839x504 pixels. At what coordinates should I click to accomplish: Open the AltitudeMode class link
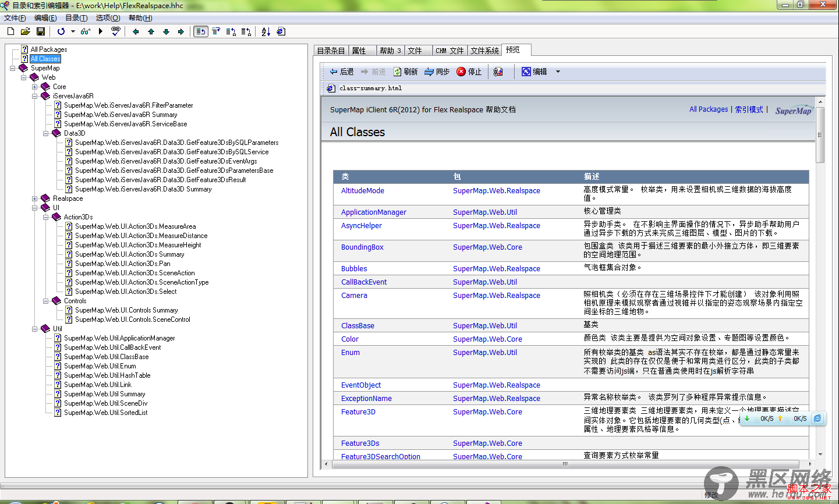click(x=363, y=191)
